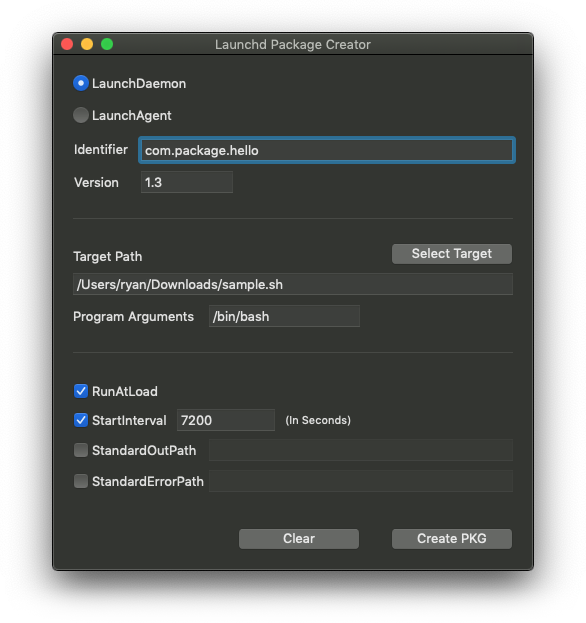Click the StandardErrorPath text field
This screenshot has width=586, height=623.
point(361,481)
